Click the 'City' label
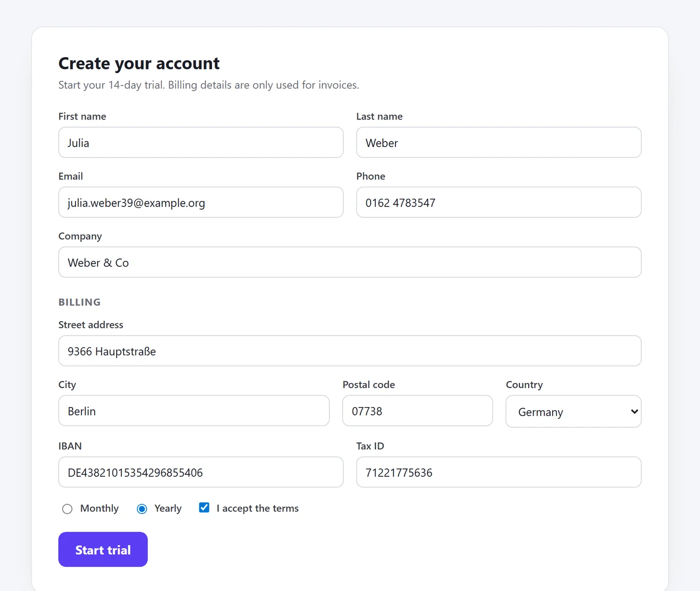700x591 pixels. point(67,385)
